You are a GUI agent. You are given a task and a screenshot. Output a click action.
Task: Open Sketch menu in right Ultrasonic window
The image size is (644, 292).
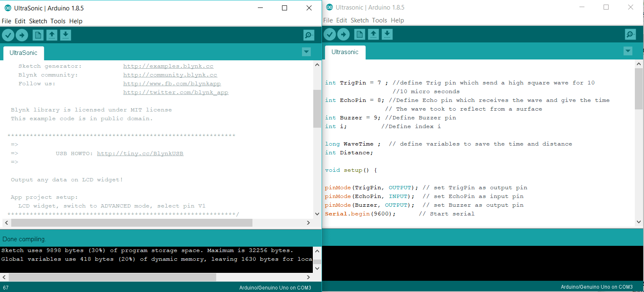[359, 20]
